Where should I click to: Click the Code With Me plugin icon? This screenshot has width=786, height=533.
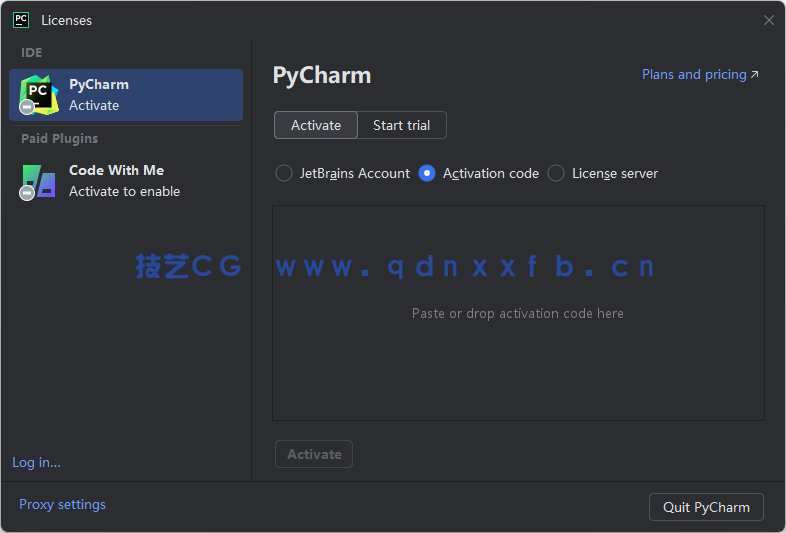(x=38, y=182)
